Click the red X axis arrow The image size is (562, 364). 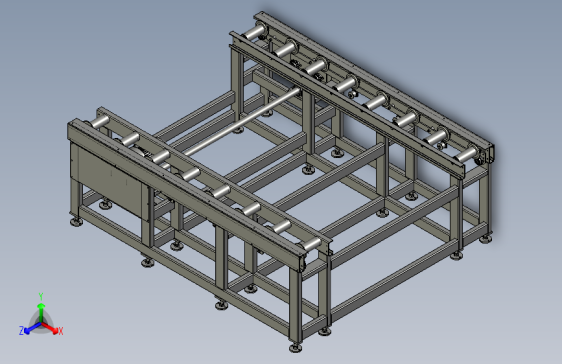tap(50, 328)
